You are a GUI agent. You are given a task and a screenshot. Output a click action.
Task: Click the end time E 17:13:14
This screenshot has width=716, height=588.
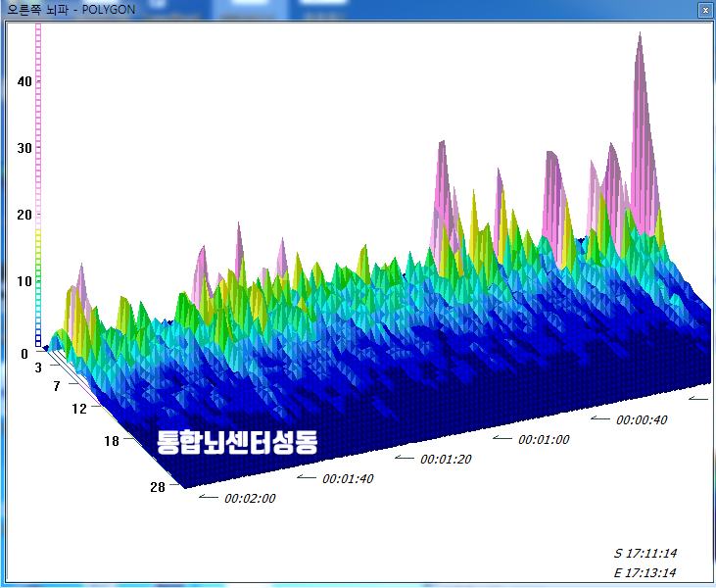[x=644, y=573]
